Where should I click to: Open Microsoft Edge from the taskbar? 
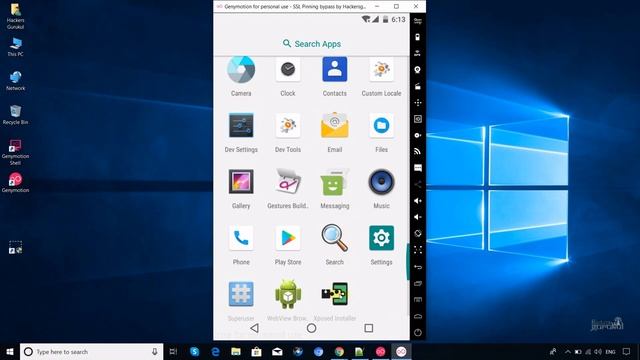(x=215, y=351)
